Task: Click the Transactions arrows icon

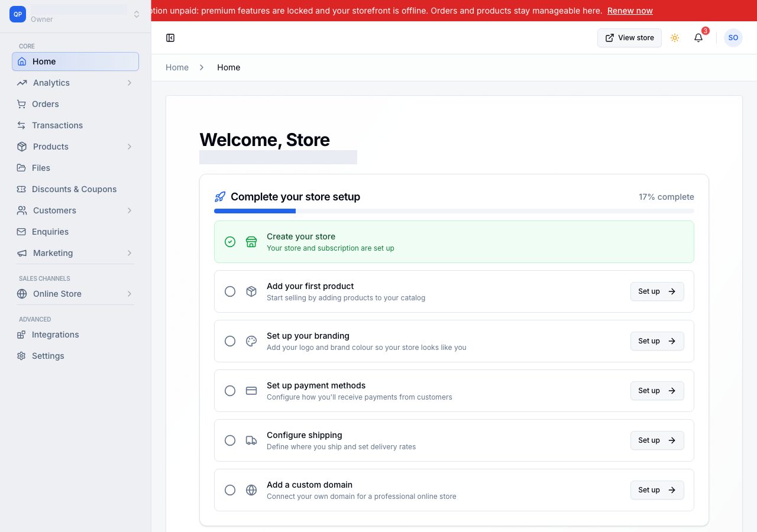Action: [21, 125]
